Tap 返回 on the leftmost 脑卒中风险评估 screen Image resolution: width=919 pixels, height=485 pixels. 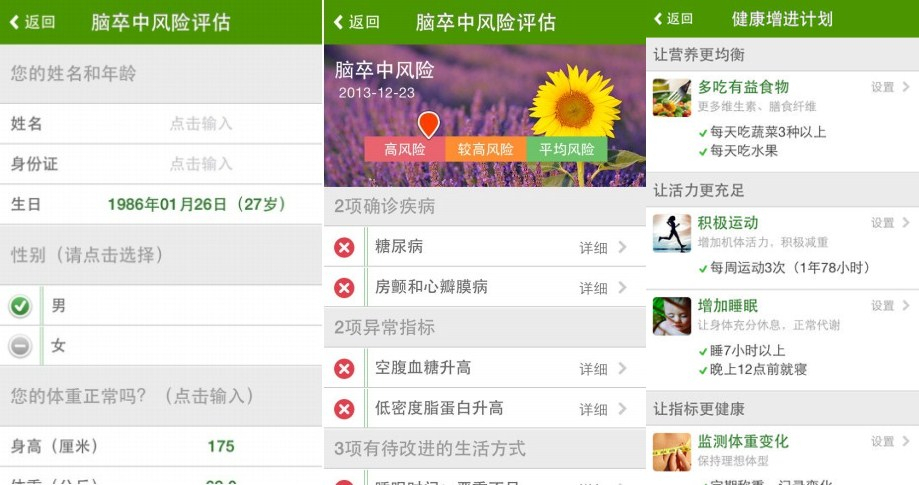32,22
